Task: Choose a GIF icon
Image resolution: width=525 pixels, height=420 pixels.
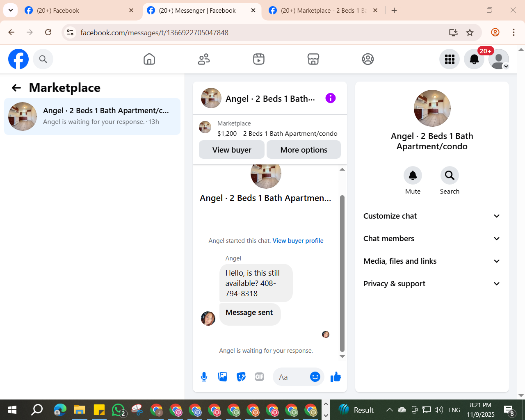Action: point(259,377)
